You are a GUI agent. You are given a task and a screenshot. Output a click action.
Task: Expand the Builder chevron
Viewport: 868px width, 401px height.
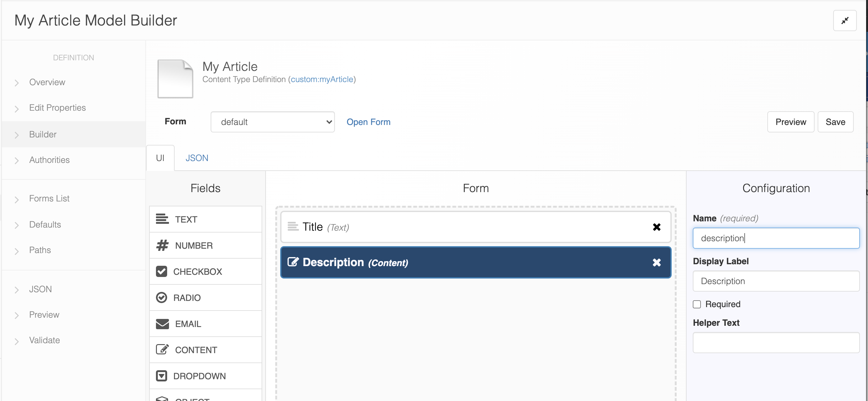point(16,135)
